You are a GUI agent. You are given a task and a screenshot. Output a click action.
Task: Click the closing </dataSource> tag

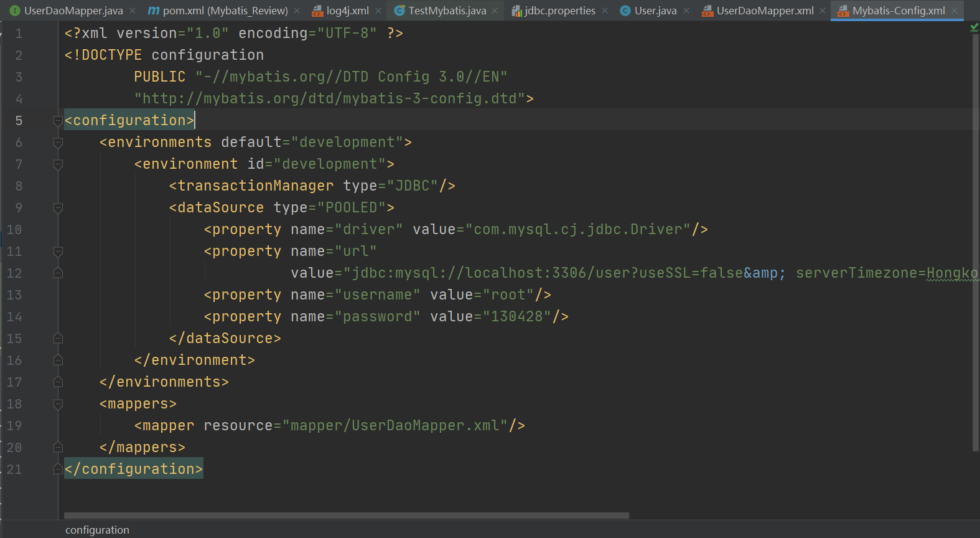pyautogui.click(x=225, y=338)
